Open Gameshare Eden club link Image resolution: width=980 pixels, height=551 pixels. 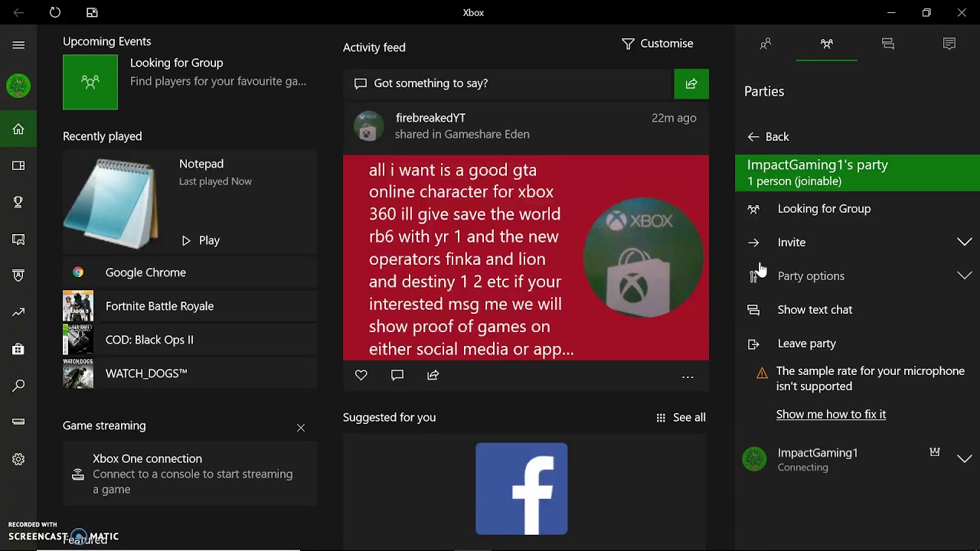tap(486, 134)
